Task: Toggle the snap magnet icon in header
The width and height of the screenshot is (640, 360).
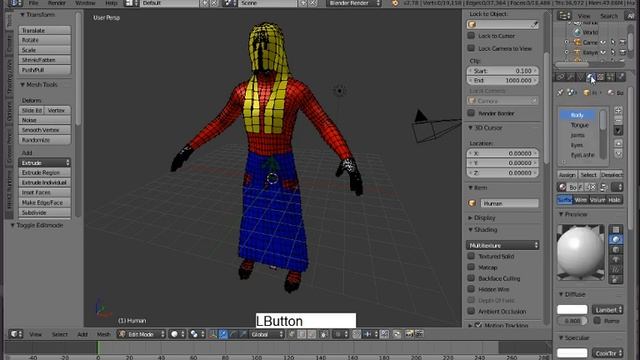Action: tap(356, 334)
